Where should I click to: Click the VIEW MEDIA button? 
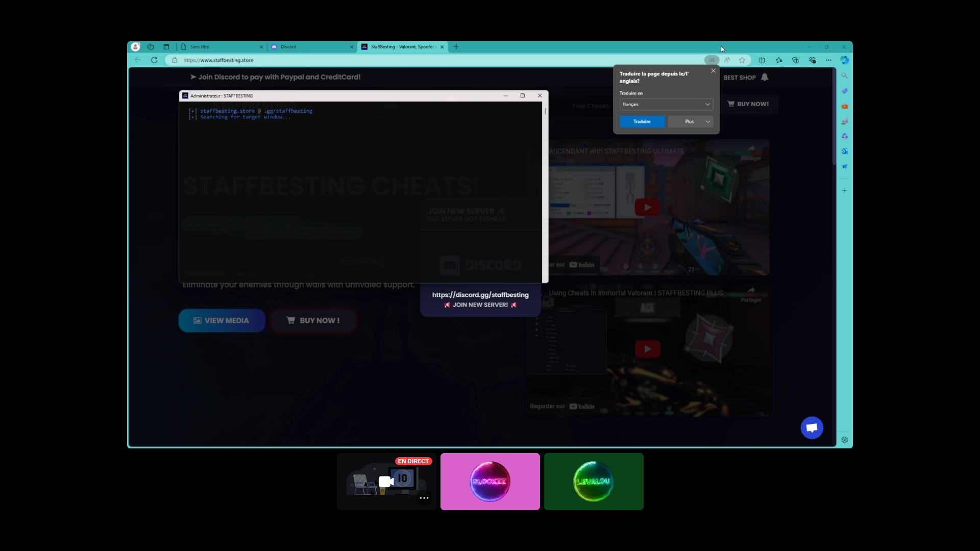(222, 320)
